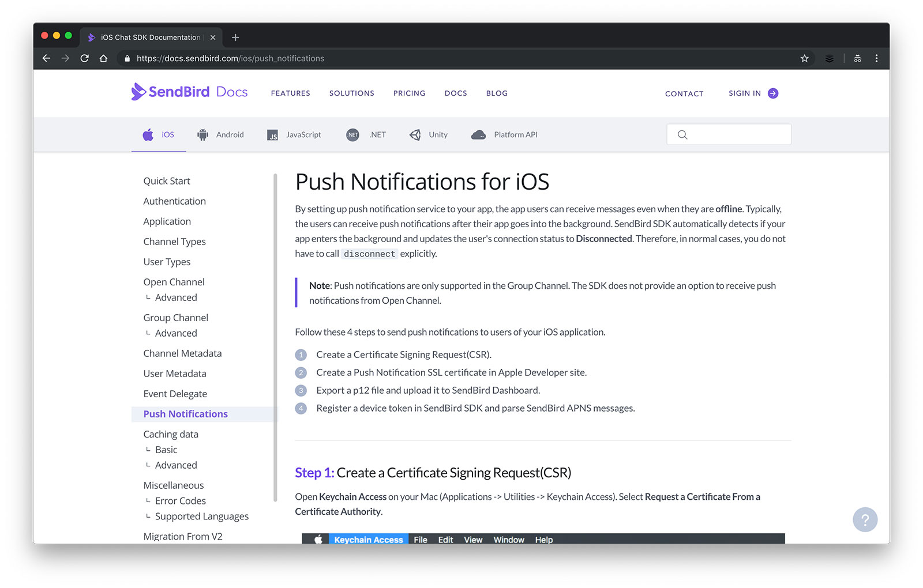Open Group Channel in the sidebar
Screen dimensions: 923x588
point(175,318)
